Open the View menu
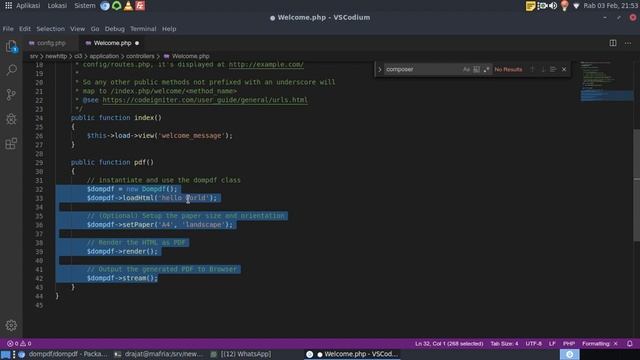 point(78,29)
